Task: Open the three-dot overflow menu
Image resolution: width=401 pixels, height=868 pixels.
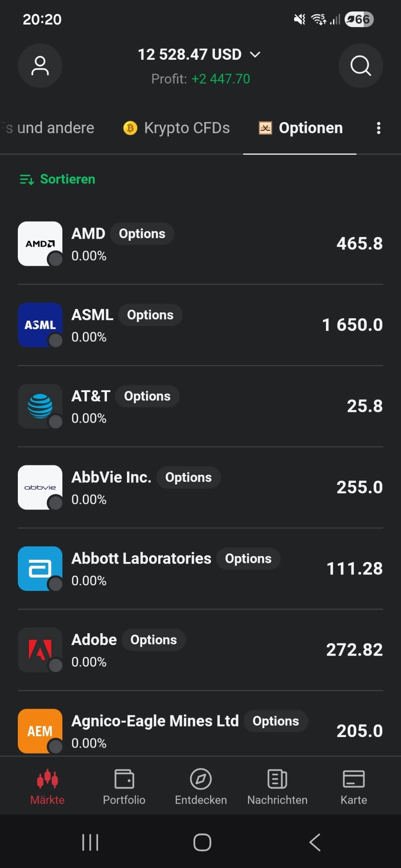Action: [x=379, y=128]
